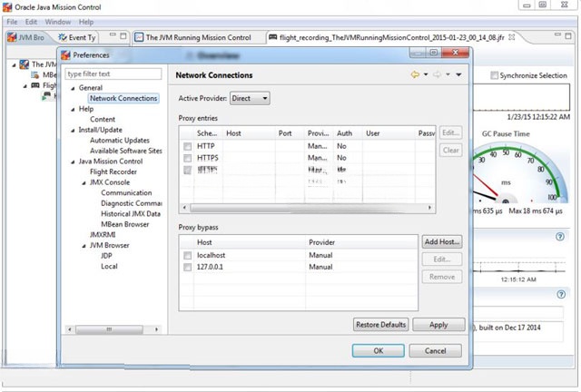Toggle the Synchronize Selection checkbox
This screenshot has width=581, height=392.
coord(494,75)
